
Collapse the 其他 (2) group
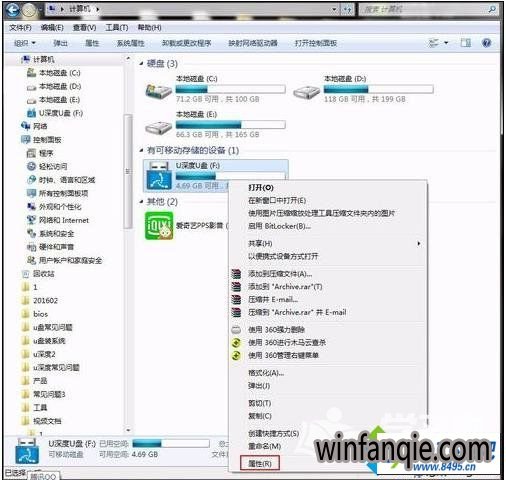pos(142,202)
